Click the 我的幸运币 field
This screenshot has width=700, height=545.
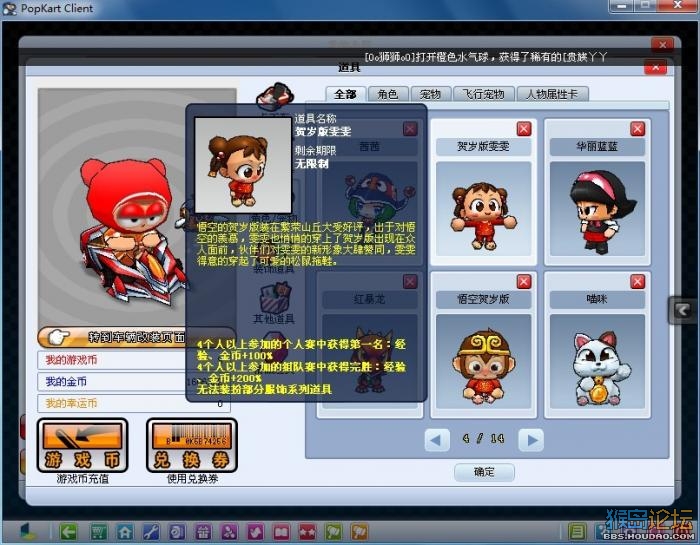coord(134,403)
